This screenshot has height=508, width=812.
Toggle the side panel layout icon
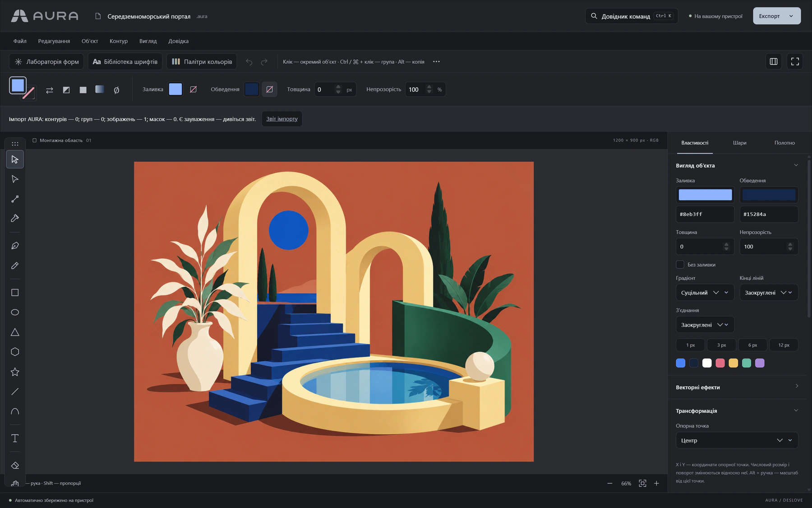click(774, 61)
